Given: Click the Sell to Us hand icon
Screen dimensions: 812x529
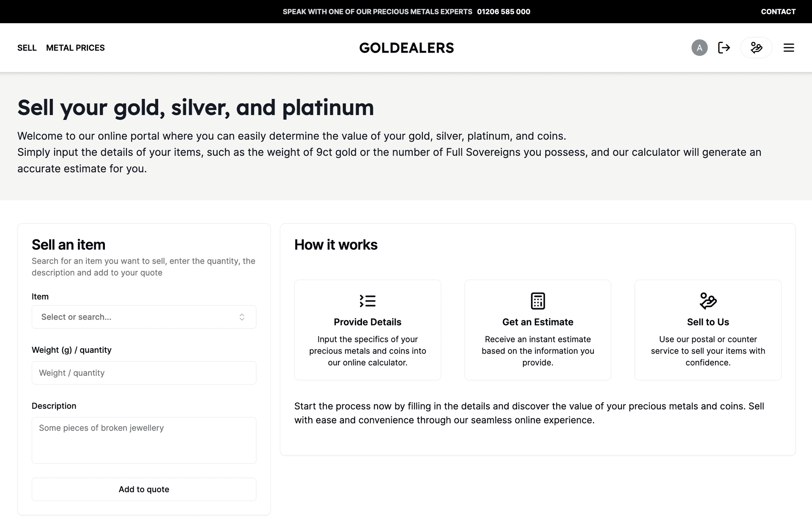Looking at the screenshot, I should tap(708, 301).
